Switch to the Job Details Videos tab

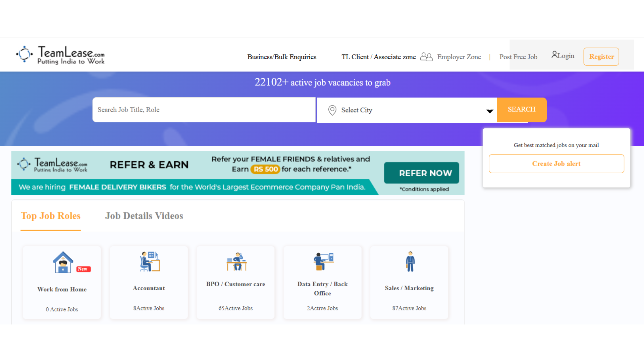pos(144,216)
